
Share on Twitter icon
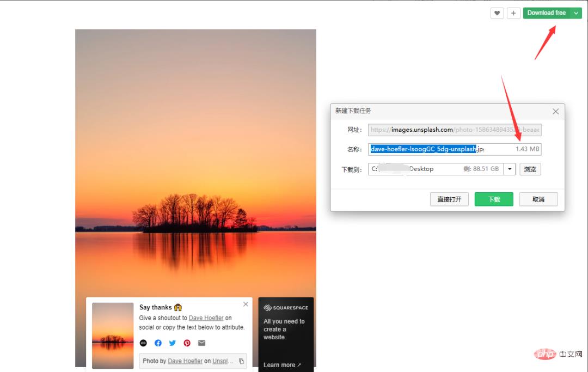point(173,343)
